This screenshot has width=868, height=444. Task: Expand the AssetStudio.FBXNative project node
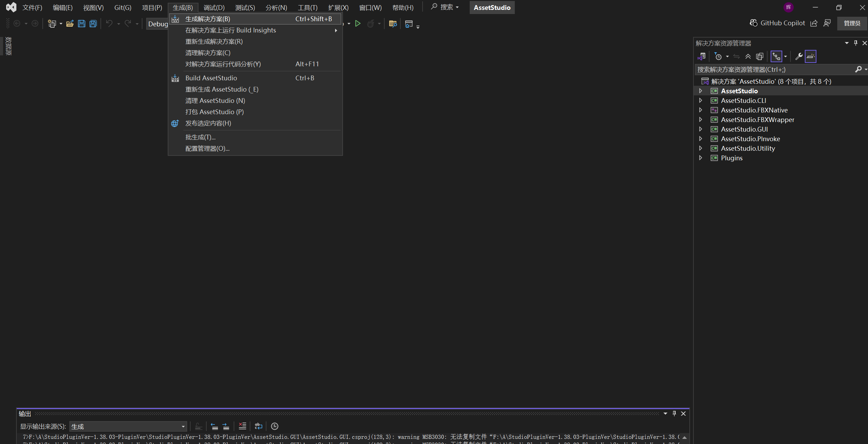700,110
